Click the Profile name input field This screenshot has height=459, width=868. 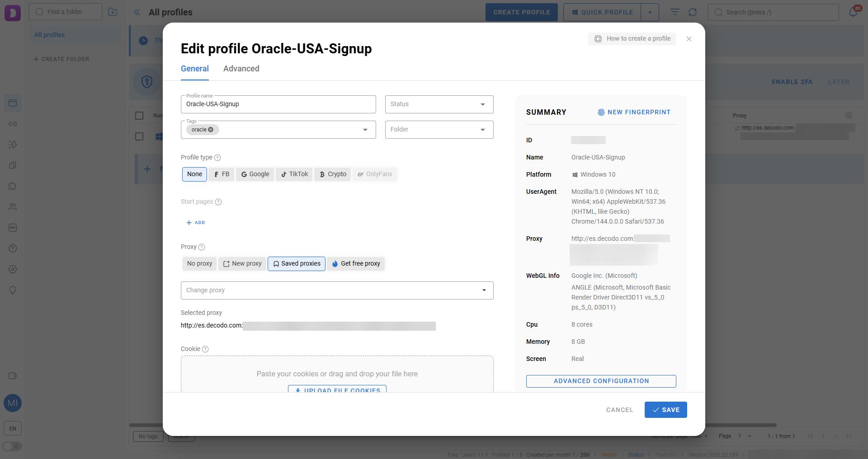coord(278,104)
